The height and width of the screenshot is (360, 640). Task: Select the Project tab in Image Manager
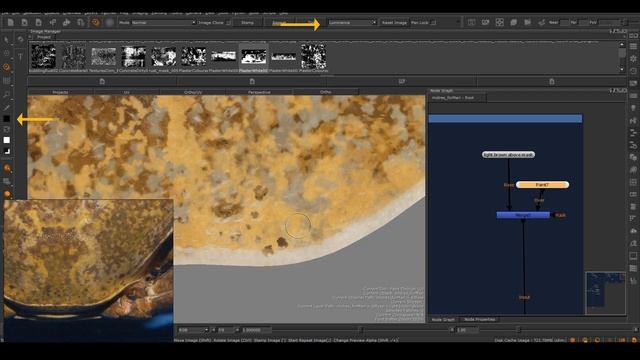coord(44,37)
